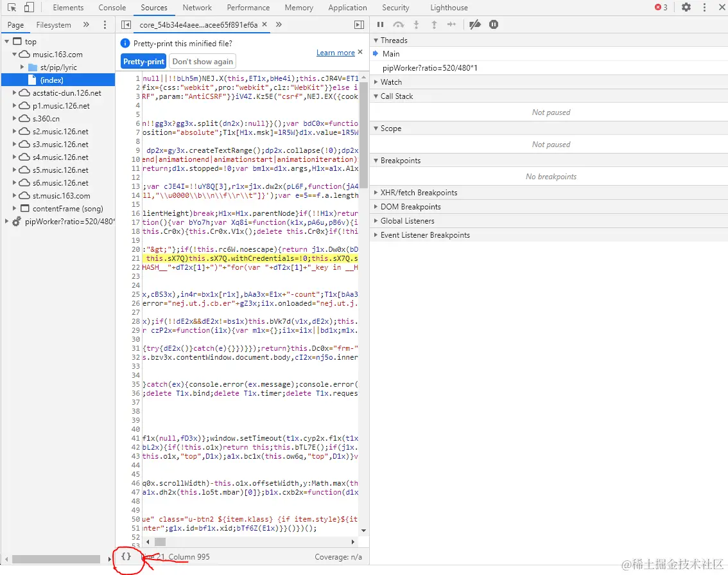The image size is (728, 575).
Task: Open the Learn more link
Action: pyautogui.click(x=335, y=53)
